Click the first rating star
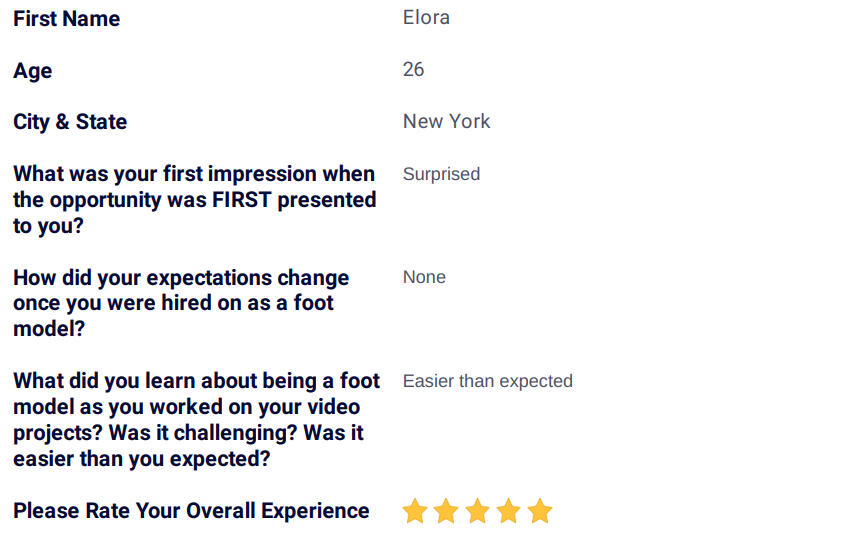 (x=415, y=511)
